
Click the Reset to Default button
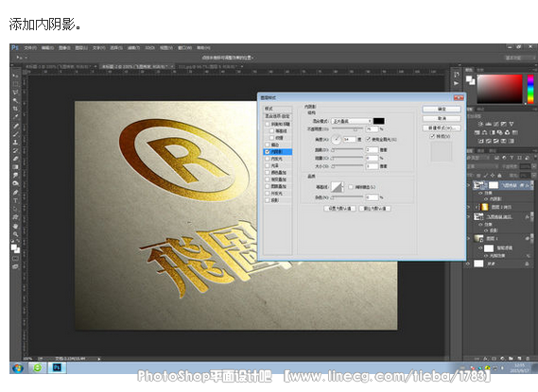pyautogui.click(x=374, y=209)
